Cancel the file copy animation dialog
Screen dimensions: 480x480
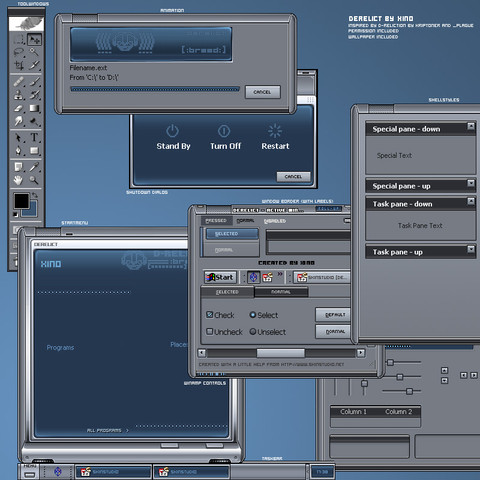point(263,92)
